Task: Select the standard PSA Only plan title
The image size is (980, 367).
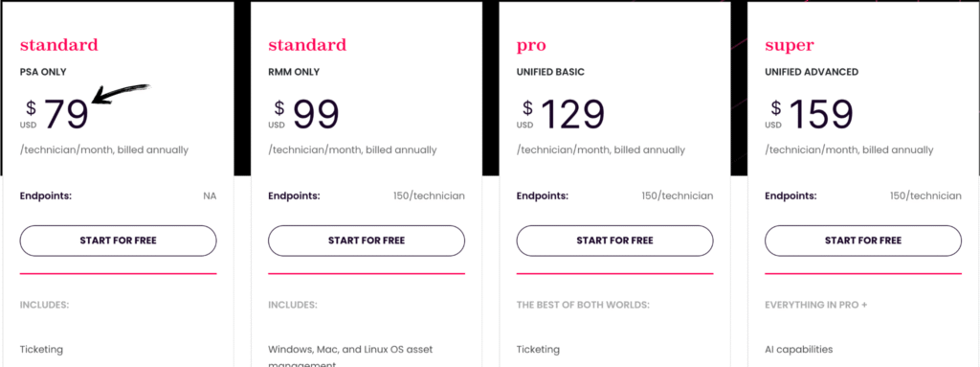Action: 58,45
